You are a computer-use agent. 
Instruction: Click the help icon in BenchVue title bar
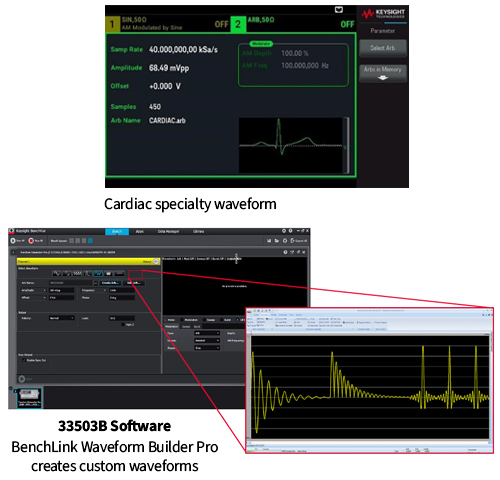pyautogui.click(x=291, y=231)
